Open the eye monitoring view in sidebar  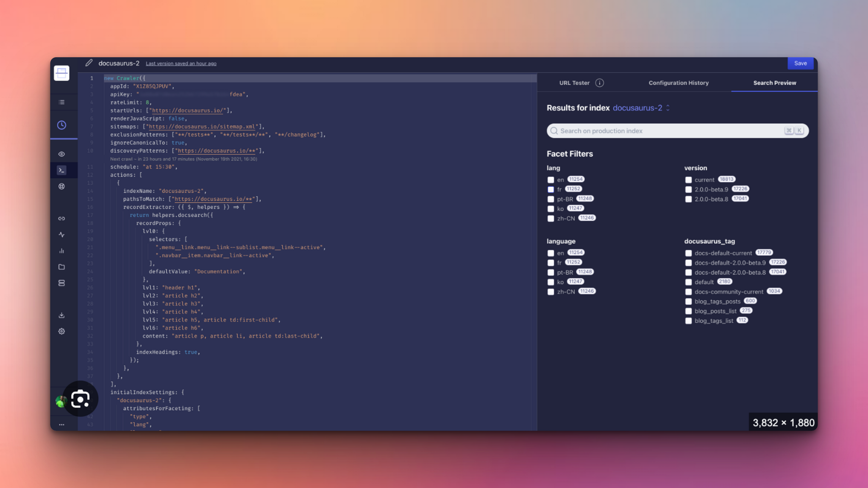62,153
